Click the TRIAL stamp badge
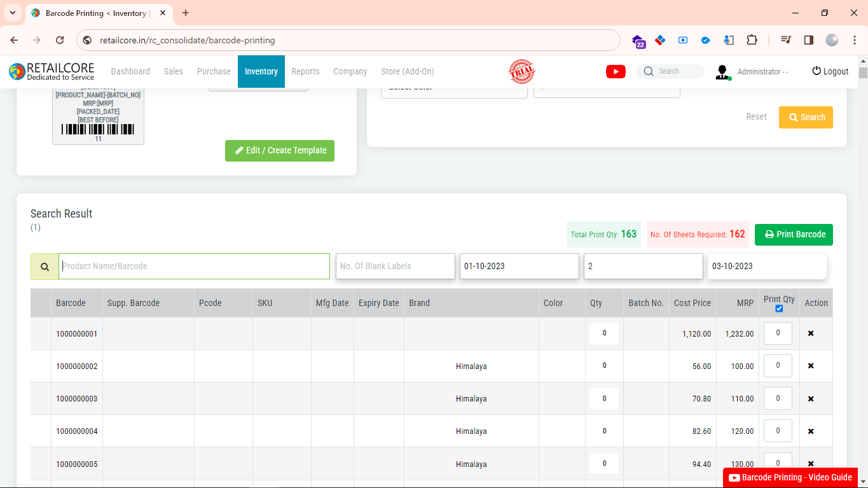The height and width of the screenshot is (488, 868). click(521, 71)
